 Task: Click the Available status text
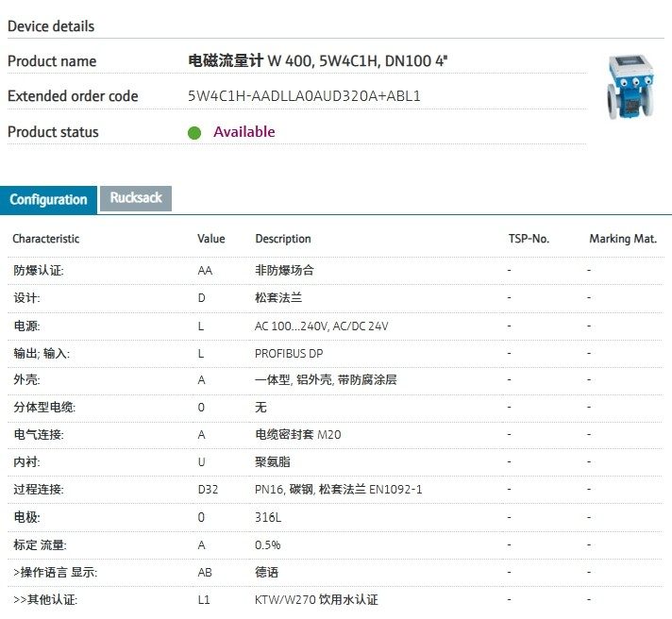244,132
